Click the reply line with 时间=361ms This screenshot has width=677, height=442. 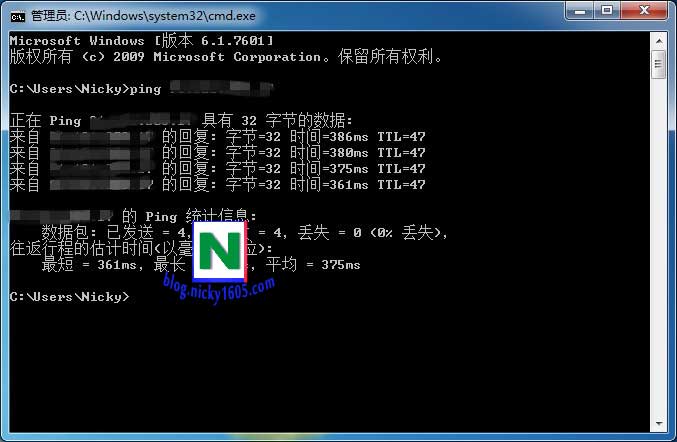point(217,184)
